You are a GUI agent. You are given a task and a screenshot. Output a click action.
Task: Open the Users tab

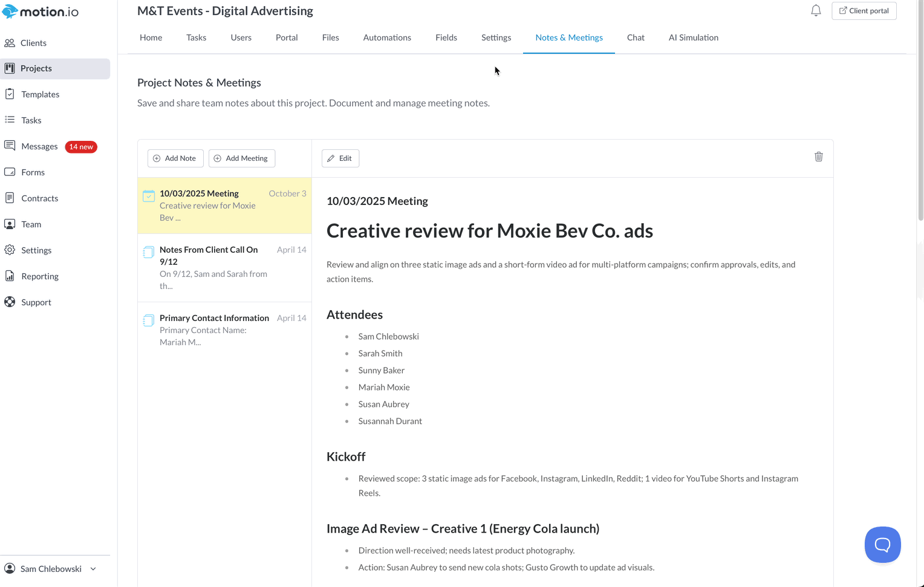pyautogui.click(x=241, y=37)
